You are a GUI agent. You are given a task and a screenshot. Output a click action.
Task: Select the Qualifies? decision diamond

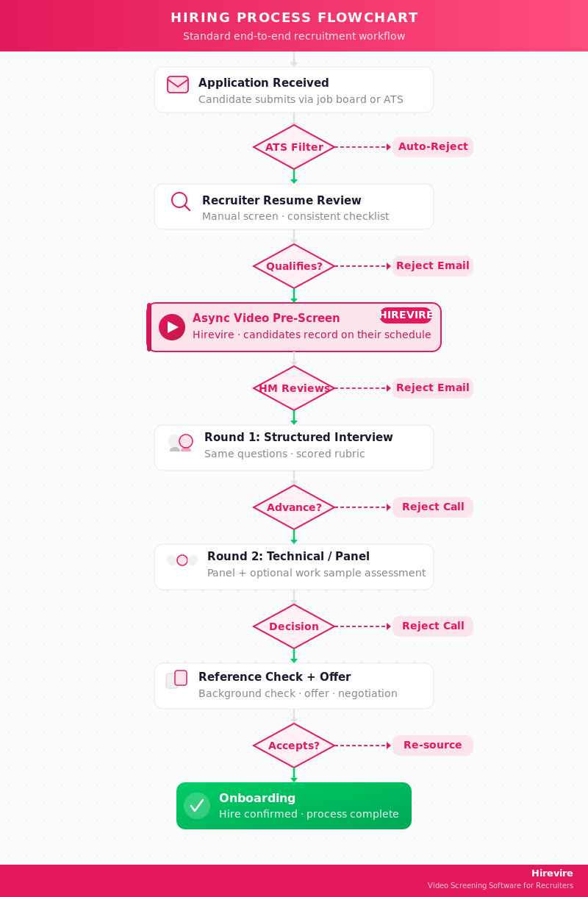294,266
